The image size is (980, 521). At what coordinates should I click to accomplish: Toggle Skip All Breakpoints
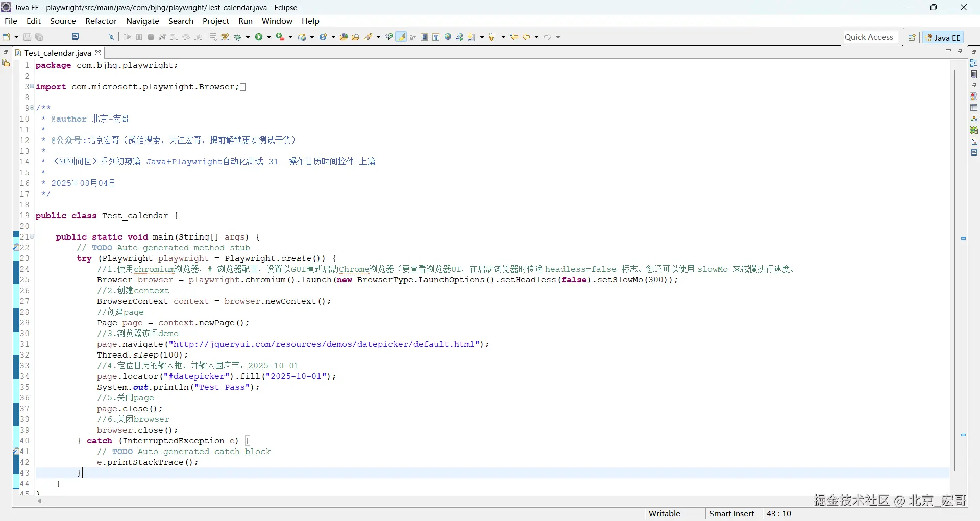tap(111, 37)
